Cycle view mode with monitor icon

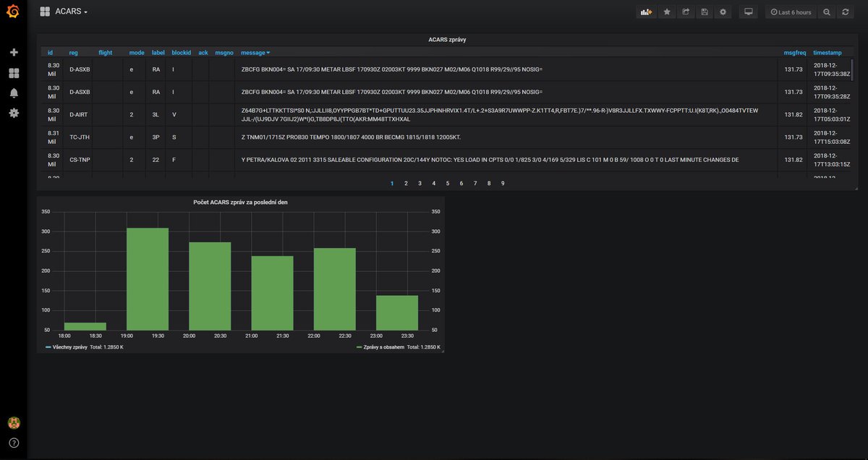[x=749, y=12]
